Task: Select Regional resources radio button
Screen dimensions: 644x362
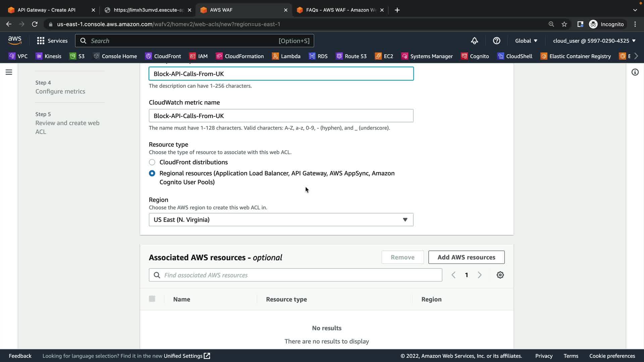Action: [x=152, y=173]
